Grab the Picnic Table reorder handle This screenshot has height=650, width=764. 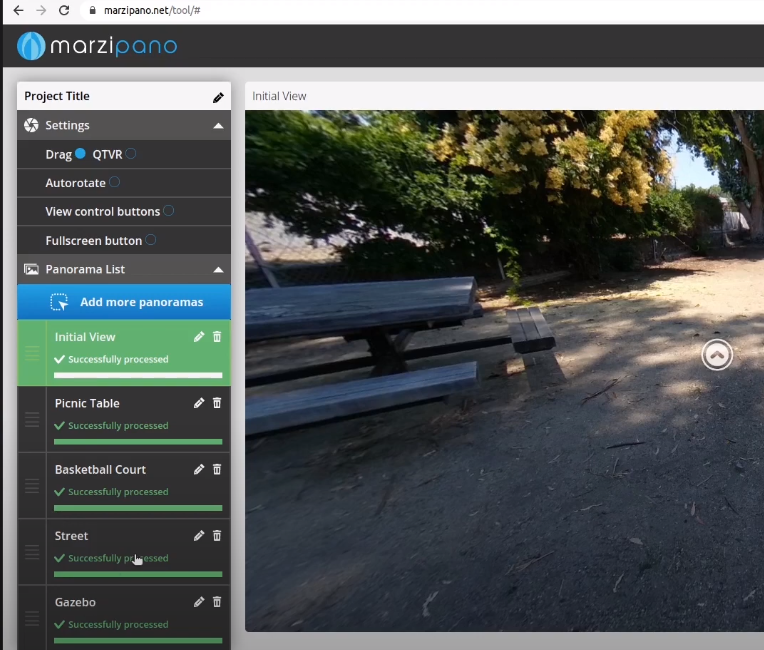[32, 419]
